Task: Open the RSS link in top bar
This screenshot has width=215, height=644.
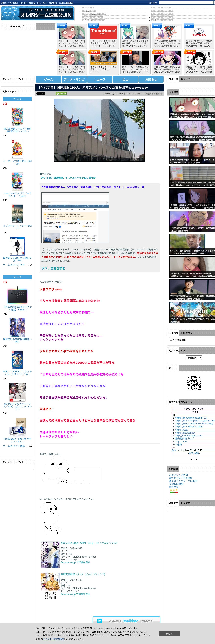Action: pyautogui.click(x=39, y=3)
